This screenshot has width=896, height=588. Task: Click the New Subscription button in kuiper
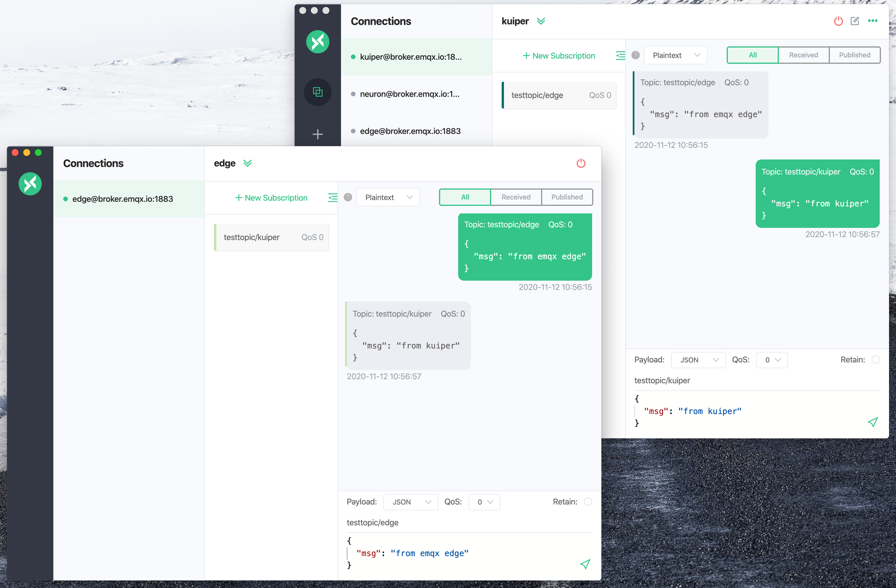pos(558,55)
